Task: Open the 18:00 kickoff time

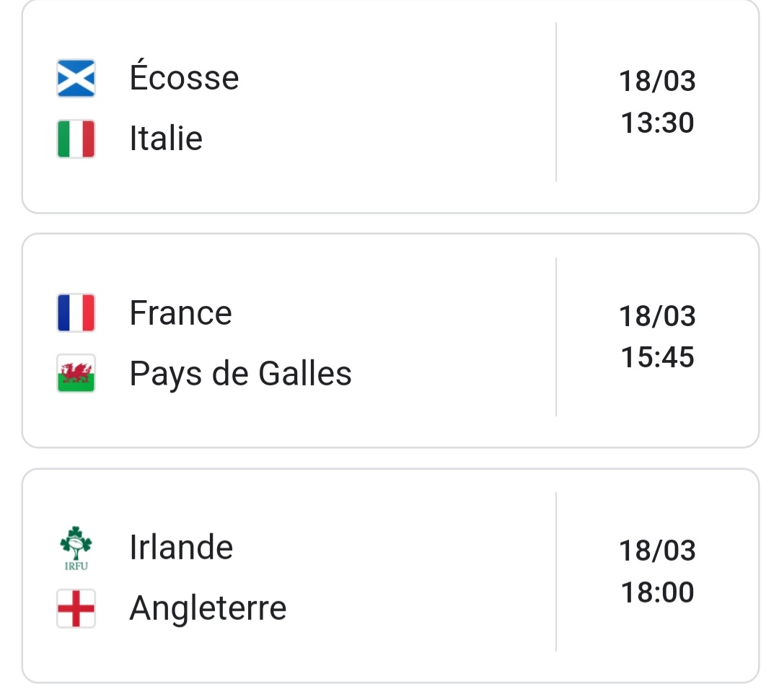Action: (657, 592)
